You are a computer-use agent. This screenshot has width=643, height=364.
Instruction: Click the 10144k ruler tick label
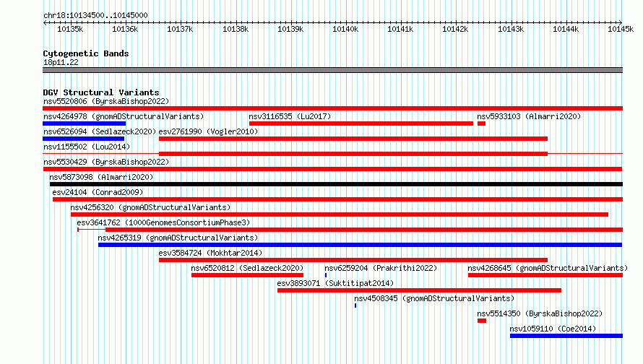[566, 29]
